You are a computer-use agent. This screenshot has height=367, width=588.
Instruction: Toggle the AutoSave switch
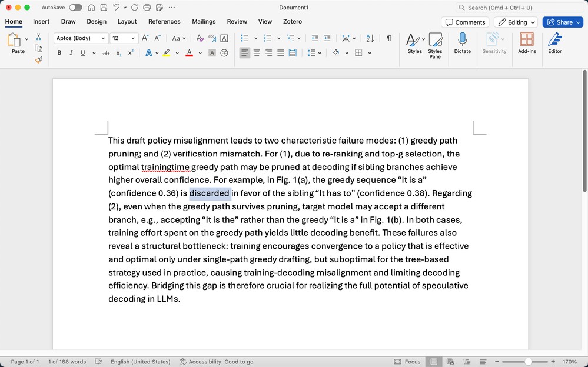75,8
